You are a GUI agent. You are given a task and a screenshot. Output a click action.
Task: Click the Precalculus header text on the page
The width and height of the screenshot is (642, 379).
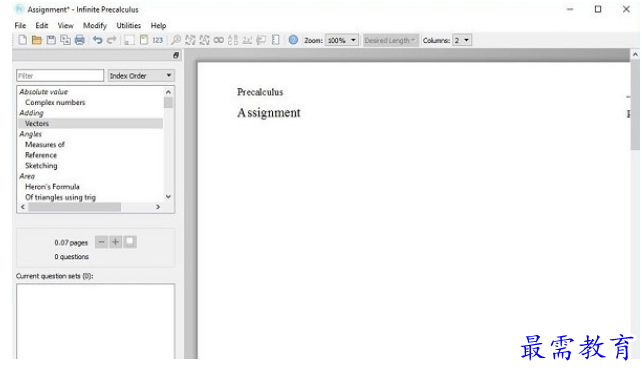click(260, 92)
